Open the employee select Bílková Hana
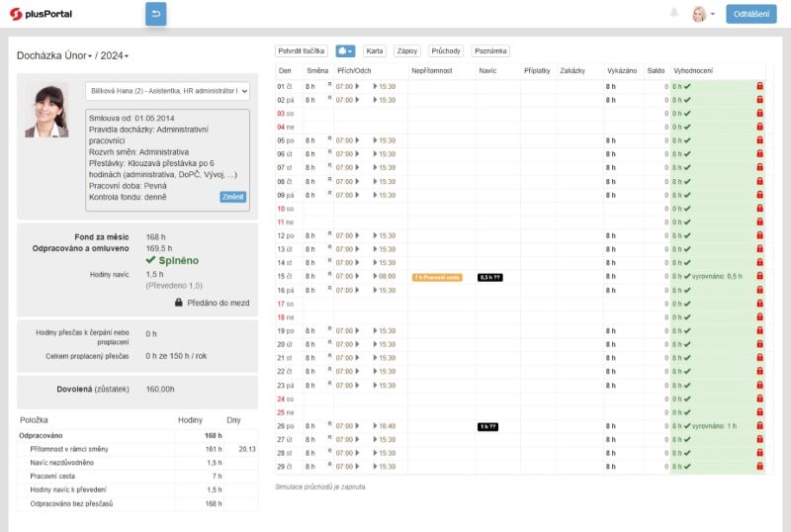 click(x=167, y=91)
